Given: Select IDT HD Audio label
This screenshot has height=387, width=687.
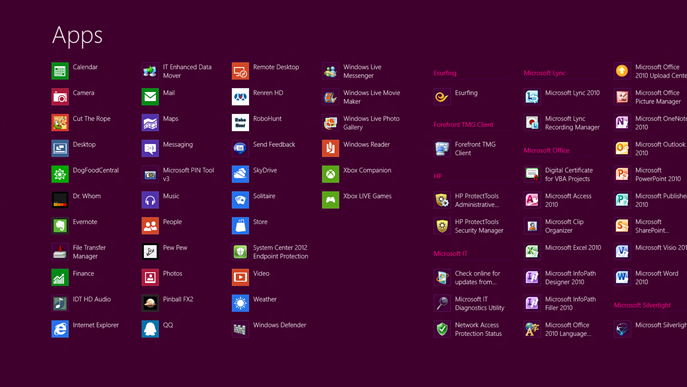Looking at the screenshot, I should [92, 299].
